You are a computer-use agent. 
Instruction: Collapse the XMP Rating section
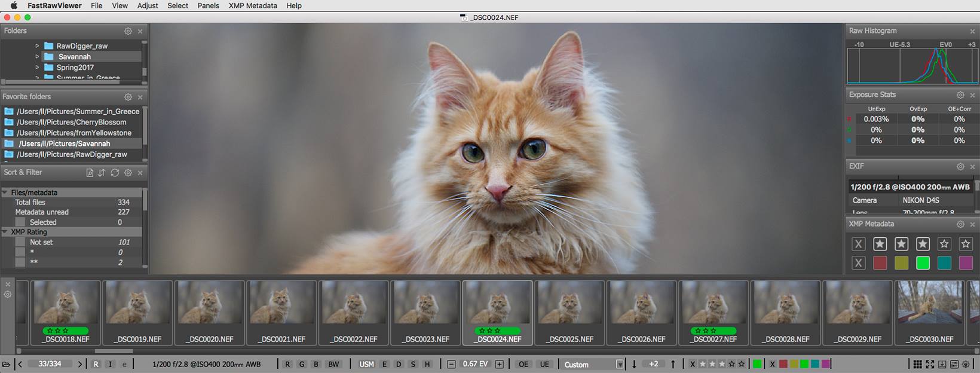(5, 232)
